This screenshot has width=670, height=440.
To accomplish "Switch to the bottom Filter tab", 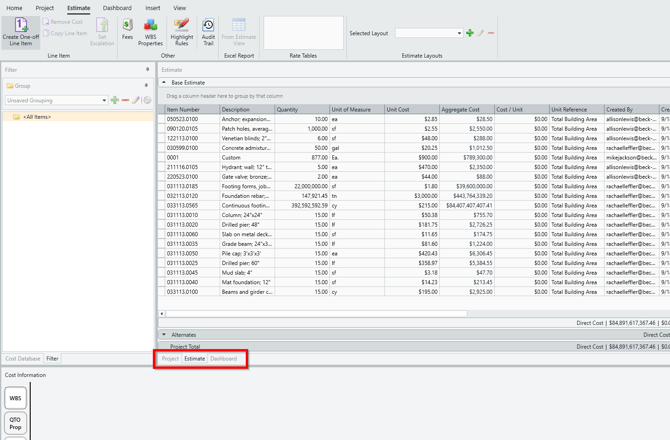I will [52, 359].
